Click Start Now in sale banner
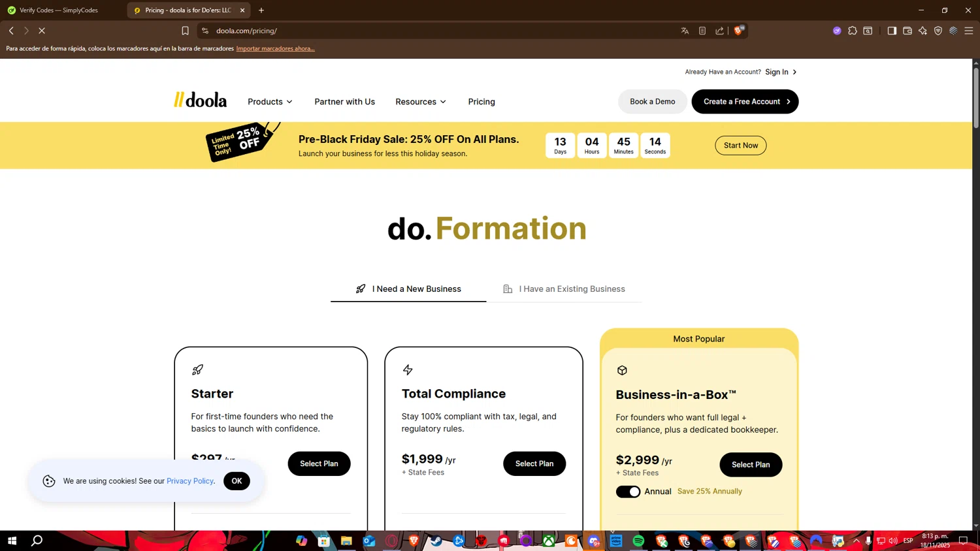 pyautogui.click(x=740, y=146)
